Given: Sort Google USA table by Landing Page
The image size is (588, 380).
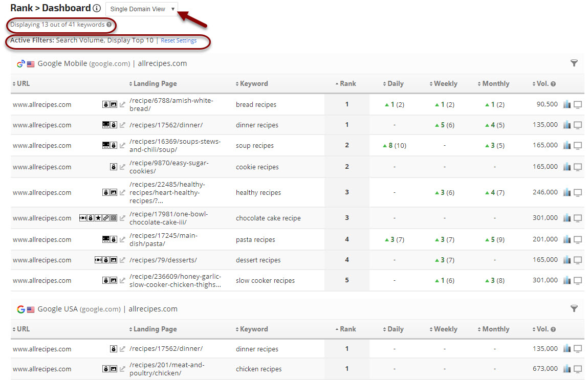Looking at the screenshot, I should (x=153, y=329).
